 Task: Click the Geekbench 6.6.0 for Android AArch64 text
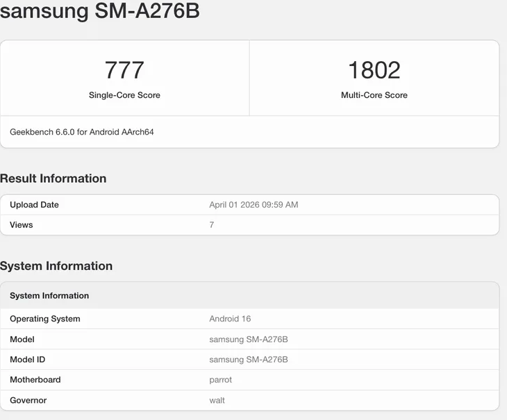coord(82,132)
